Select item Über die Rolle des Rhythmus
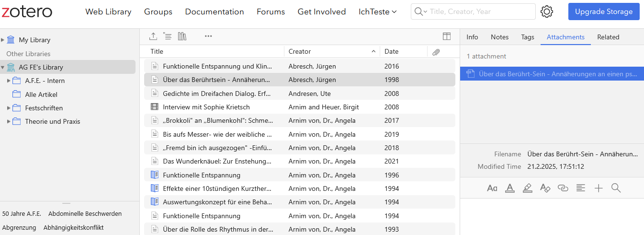Viewport: 644px width, 235px height. click(x=300, y=229)
